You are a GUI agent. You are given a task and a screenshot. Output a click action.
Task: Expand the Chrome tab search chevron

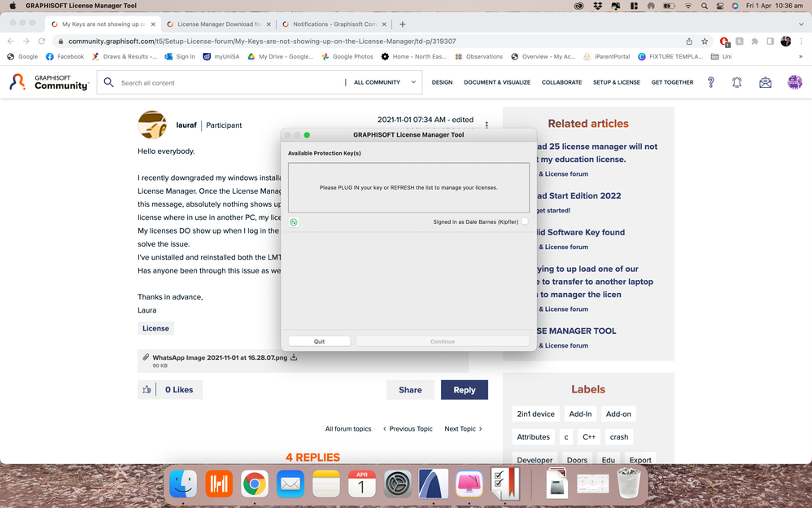pyautogui.click(x=801, y=24)
